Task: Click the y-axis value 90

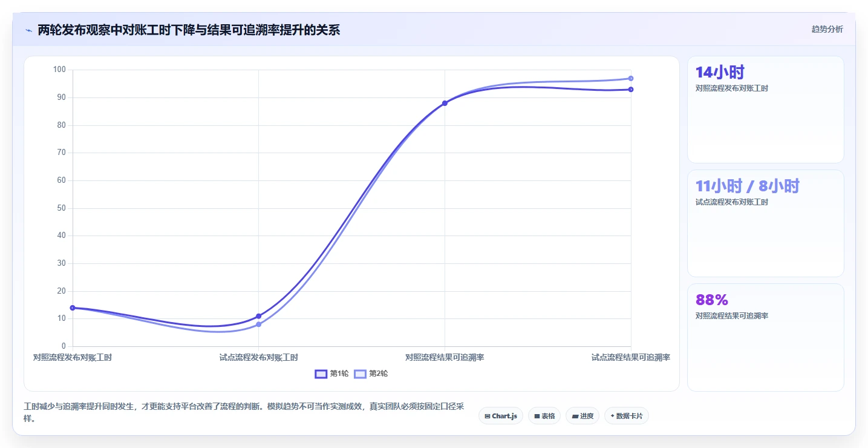Action: point(61,97)
